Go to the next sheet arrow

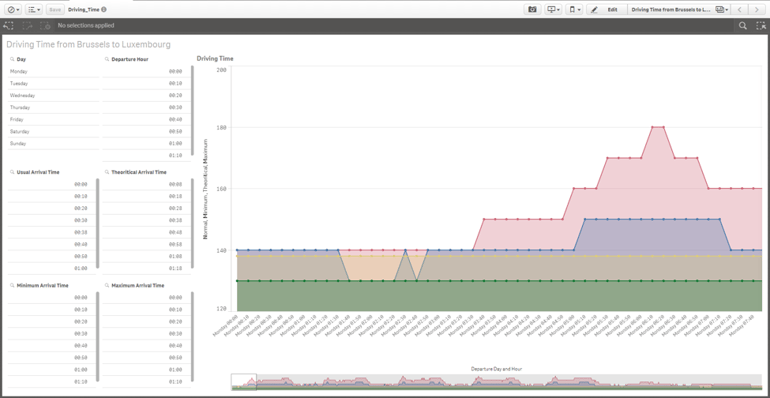click(756, 9)
